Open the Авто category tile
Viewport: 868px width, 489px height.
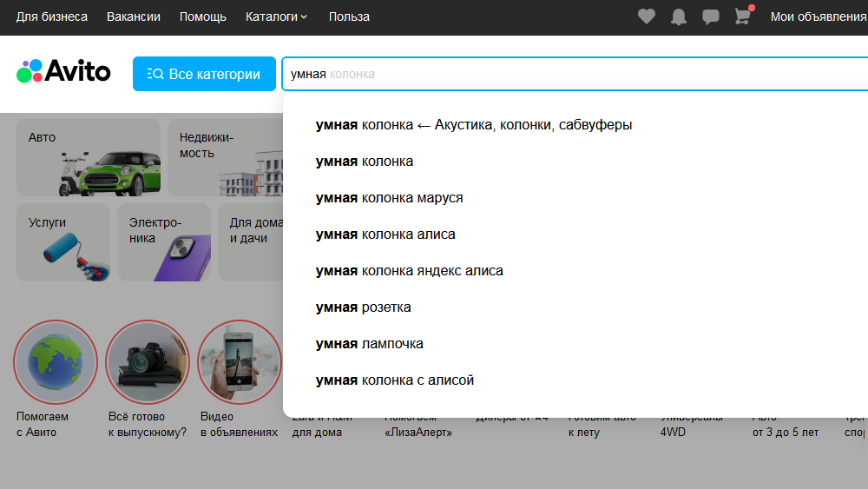pyautogui.click(x=89, y=157)
